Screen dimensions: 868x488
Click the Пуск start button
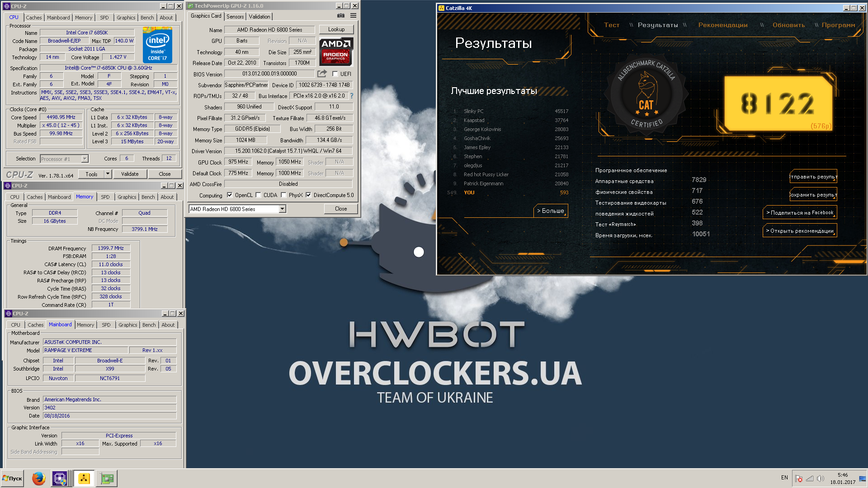(13, 479)
